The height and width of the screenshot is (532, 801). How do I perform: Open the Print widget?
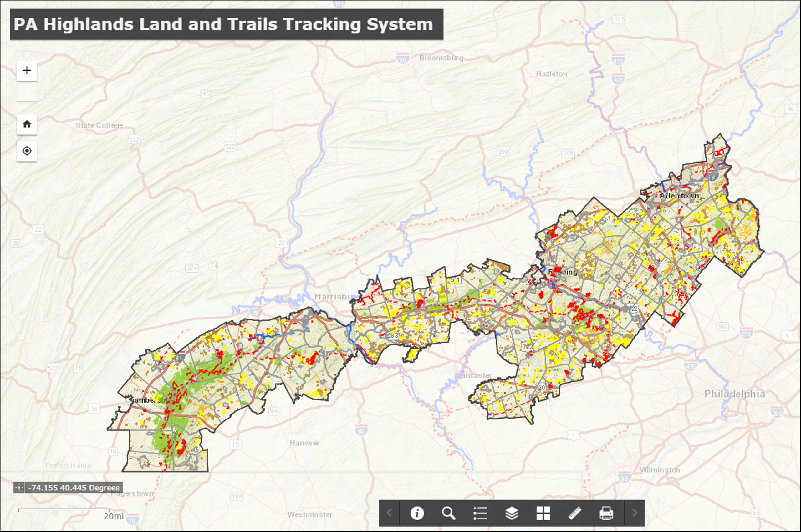(607, 513)
